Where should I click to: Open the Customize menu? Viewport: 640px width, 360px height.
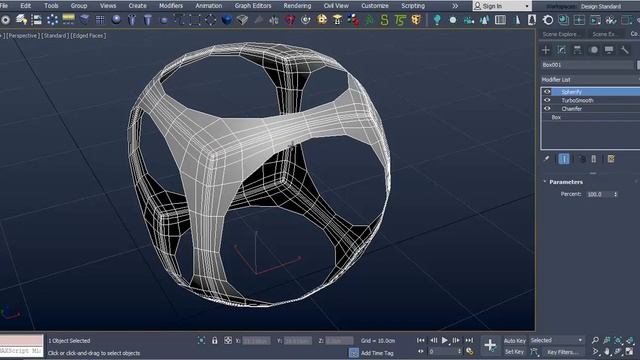click(x=375, y=6)
